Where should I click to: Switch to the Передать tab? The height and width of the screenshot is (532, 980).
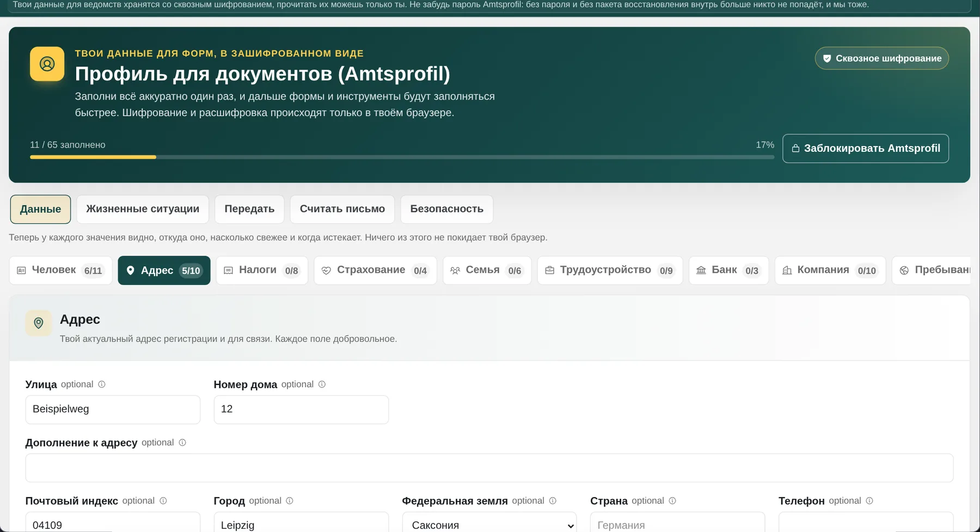tap(249, 209)
